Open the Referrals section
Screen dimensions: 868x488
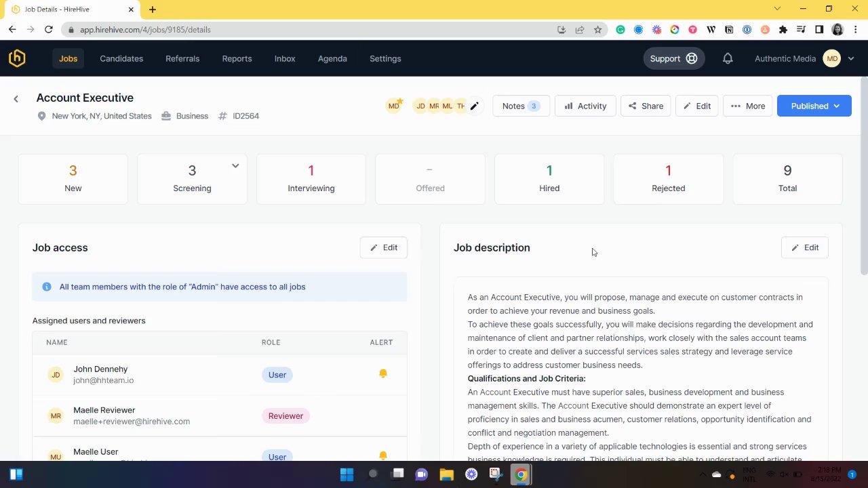(182, 58)
